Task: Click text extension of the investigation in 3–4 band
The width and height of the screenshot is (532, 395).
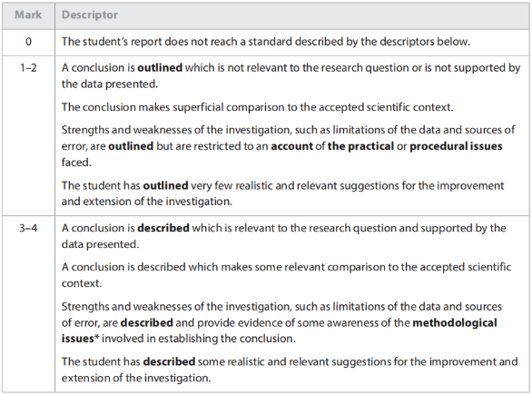Action: (x=136, y=378)
